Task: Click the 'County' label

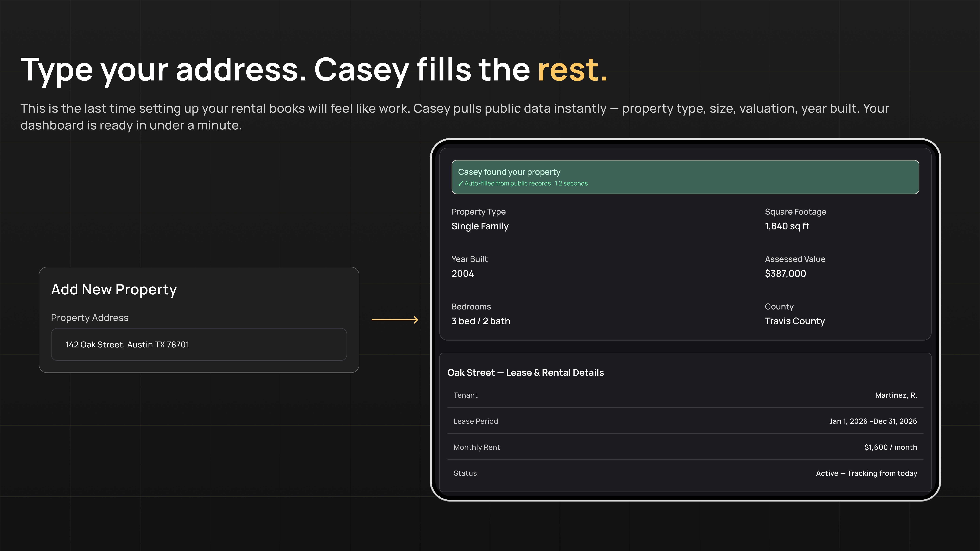Action: [x=779, y=306]
